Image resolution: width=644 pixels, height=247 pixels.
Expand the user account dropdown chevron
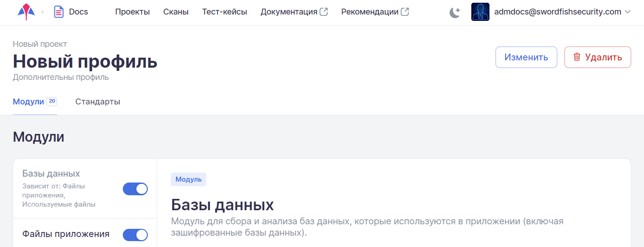(x=628, y=12)
